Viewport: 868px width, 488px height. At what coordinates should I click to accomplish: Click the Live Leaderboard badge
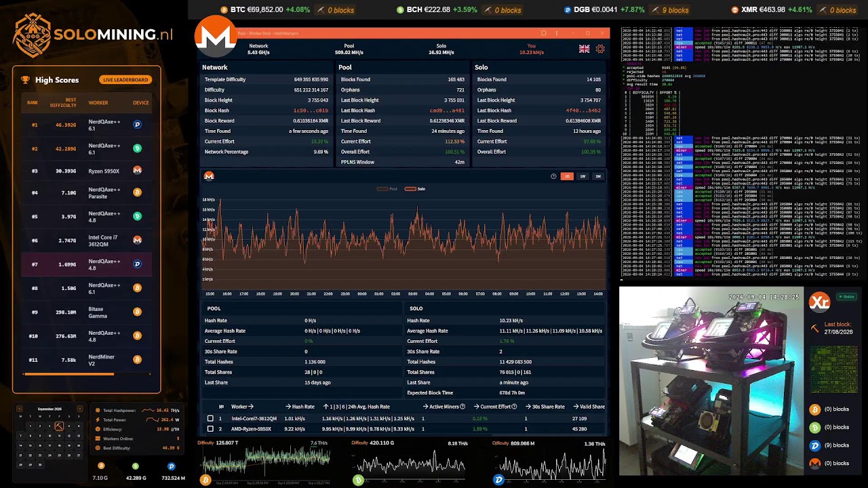(125, 80)
